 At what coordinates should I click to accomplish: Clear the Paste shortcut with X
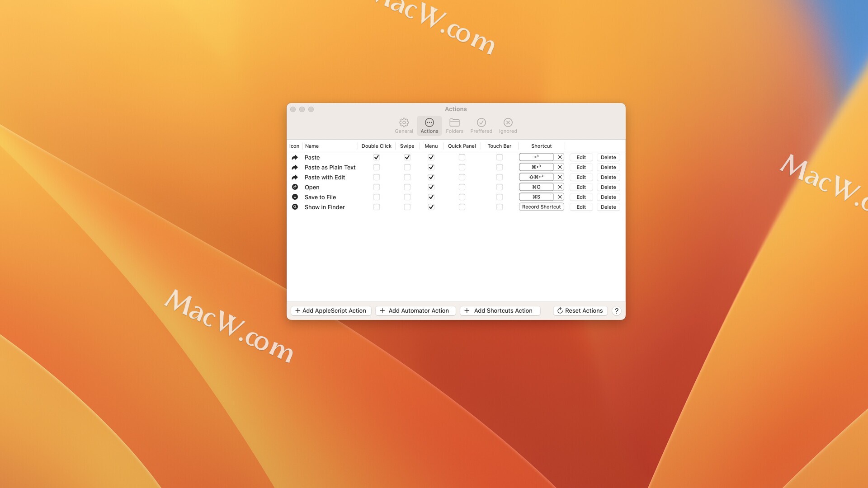pyautogui.click(x=560, y=157)
